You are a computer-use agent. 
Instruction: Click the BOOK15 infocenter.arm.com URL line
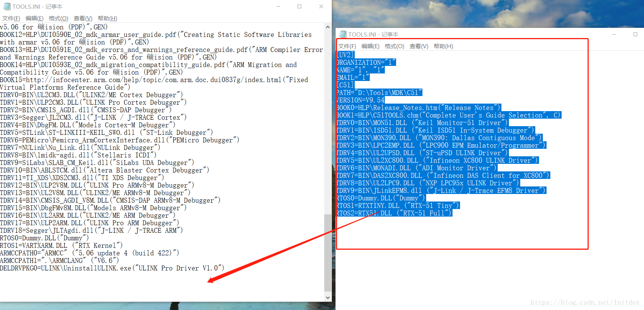(x=154, y=80)
